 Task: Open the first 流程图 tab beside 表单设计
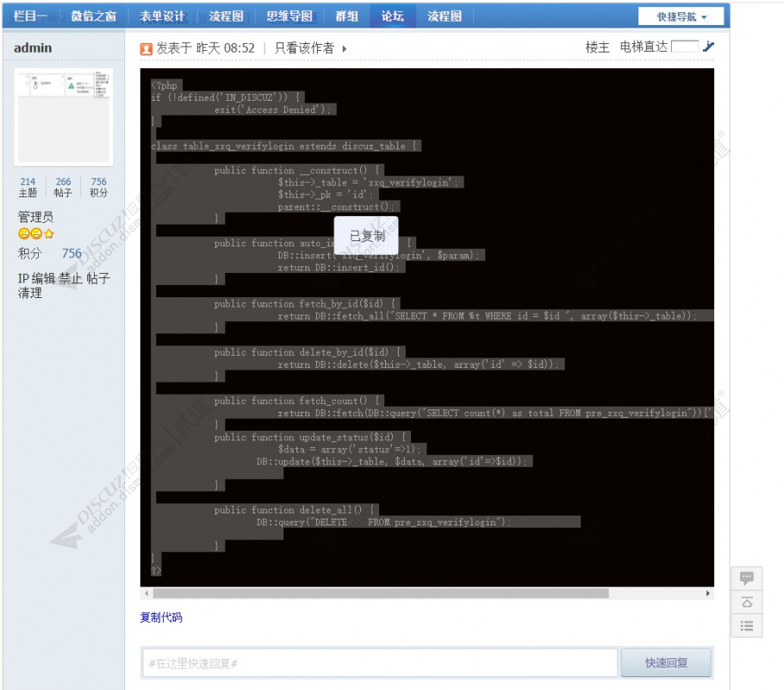point(226,16)
